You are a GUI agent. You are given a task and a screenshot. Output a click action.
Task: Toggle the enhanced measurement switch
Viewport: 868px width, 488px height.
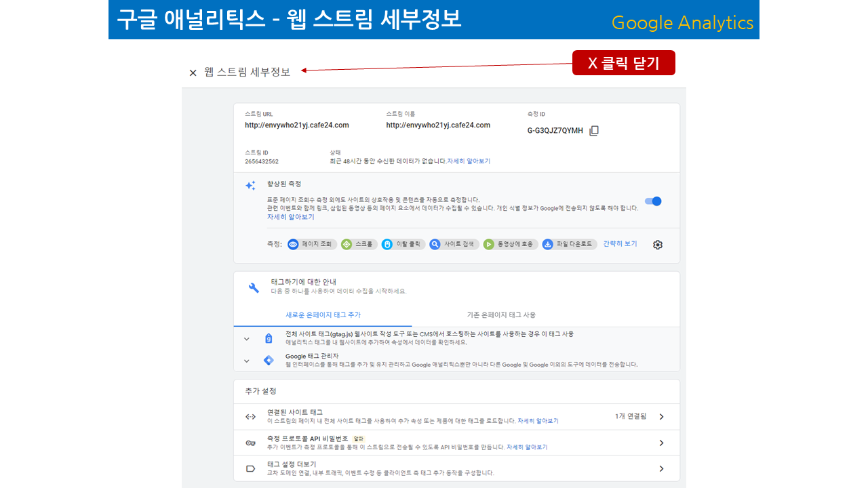tap(653, 201)
